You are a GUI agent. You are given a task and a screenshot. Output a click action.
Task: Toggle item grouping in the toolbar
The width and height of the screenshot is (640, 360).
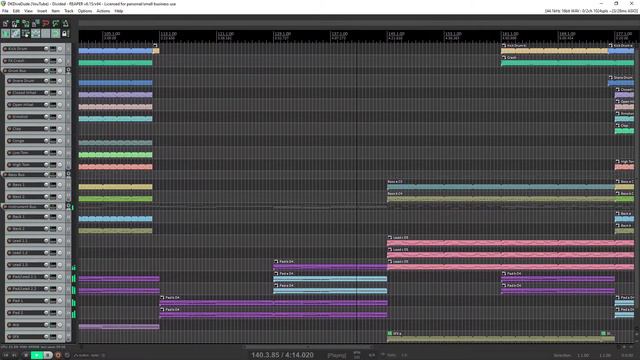[16, 33]
